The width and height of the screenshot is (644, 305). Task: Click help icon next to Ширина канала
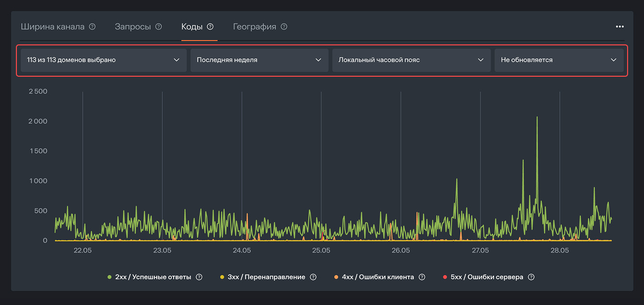coord(92,27)
